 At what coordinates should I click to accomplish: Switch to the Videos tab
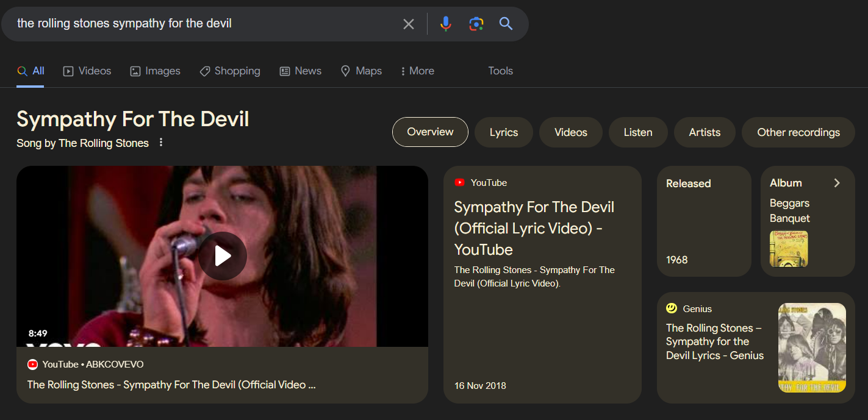pyautogui.click(x=87, y=71)
